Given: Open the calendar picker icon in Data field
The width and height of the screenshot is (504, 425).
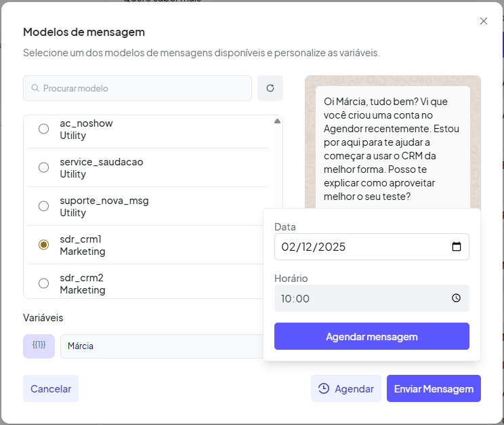Looking at the screenshot, I should point(456,247).
